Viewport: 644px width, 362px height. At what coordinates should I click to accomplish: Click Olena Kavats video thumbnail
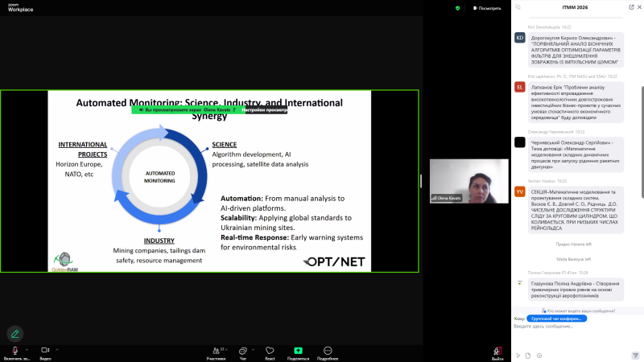point(469,180)
